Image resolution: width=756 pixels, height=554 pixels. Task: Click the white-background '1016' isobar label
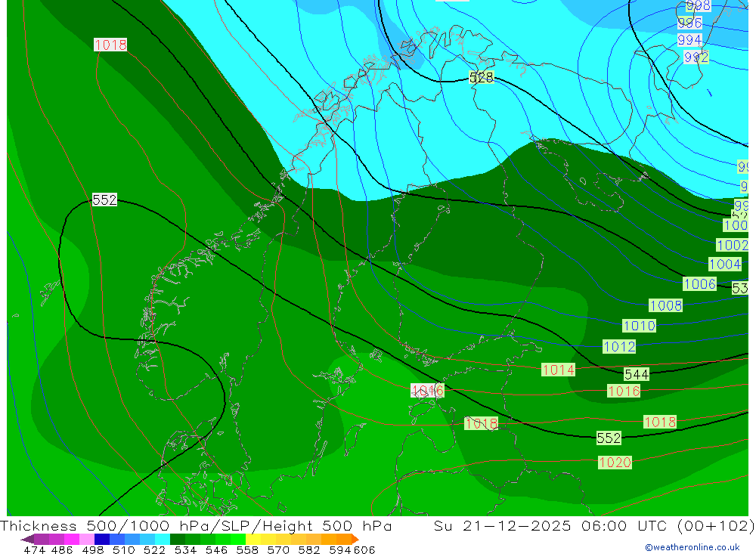click(x=427, y=391)
